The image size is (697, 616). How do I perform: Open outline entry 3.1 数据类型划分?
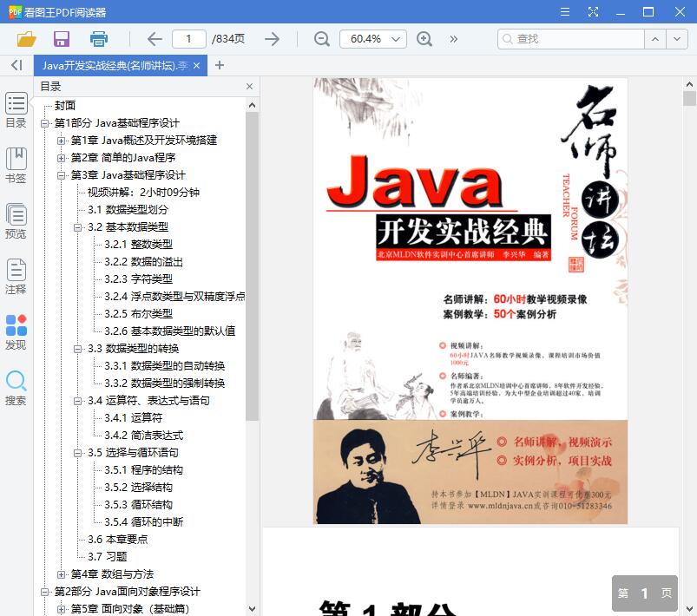click(x=128, y=210)
